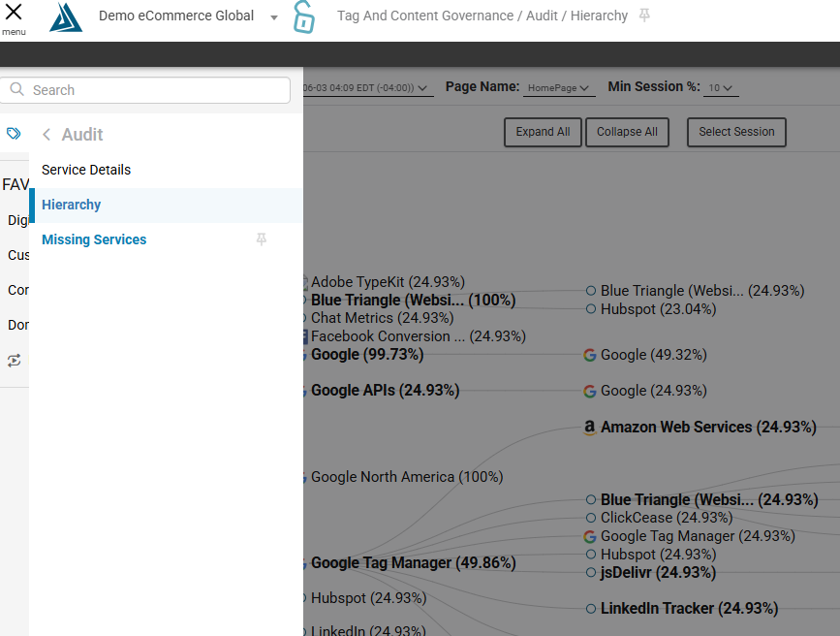
Task: Open Missing Services menu item
Action: tap(94, 239)
